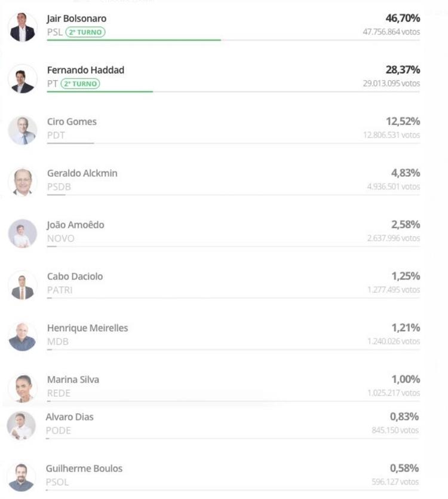Open the Jair Bolsonaro name link
Image resolution: width=448 pixels, height=499 pixels.
[76, 19]
